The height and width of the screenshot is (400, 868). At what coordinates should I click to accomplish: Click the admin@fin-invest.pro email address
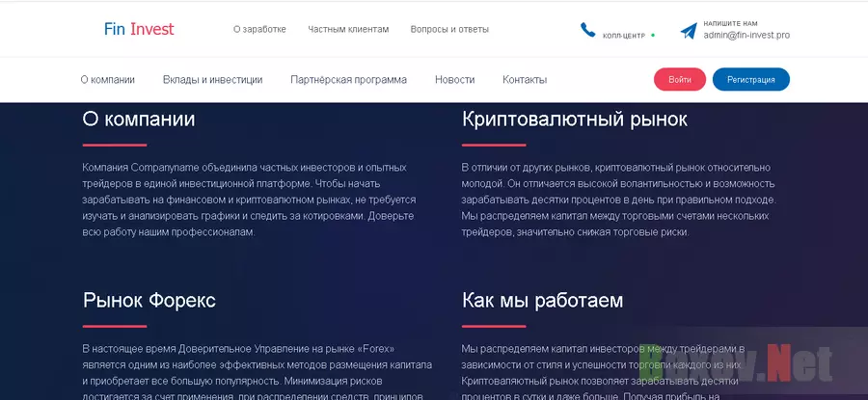click(746, 35)
